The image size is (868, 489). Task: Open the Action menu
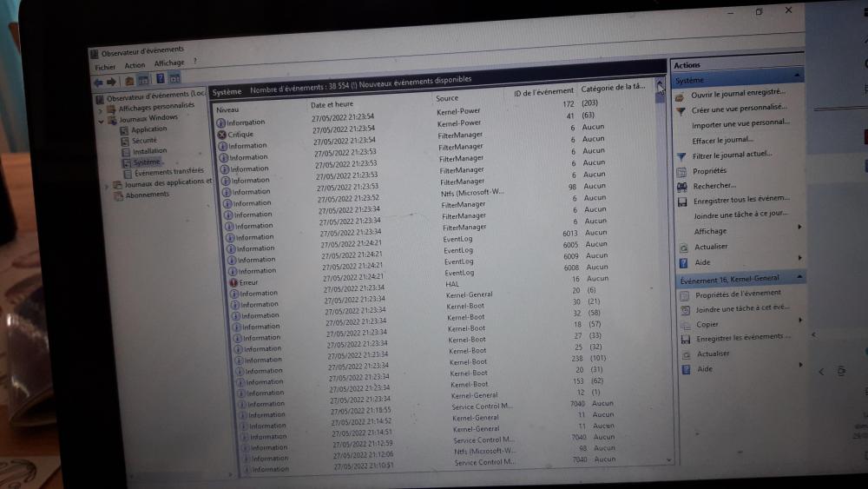click(135, 65)
